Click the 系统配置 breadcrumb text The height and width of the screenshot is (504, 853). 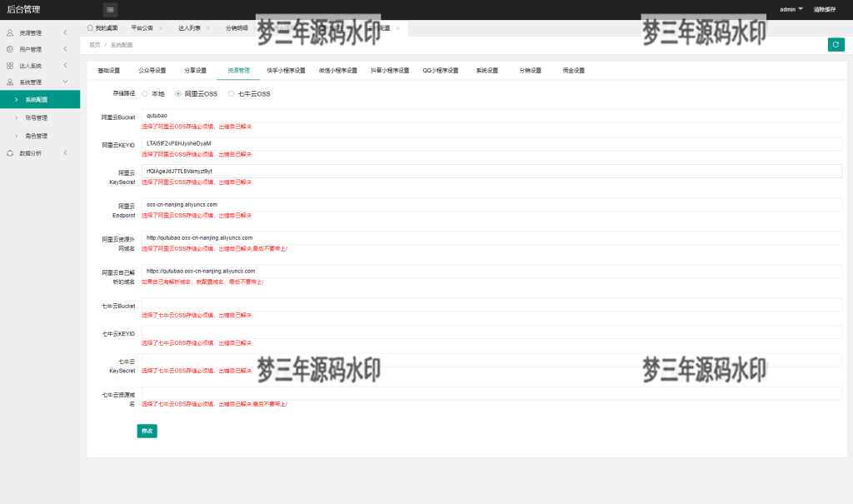[122, 45]
